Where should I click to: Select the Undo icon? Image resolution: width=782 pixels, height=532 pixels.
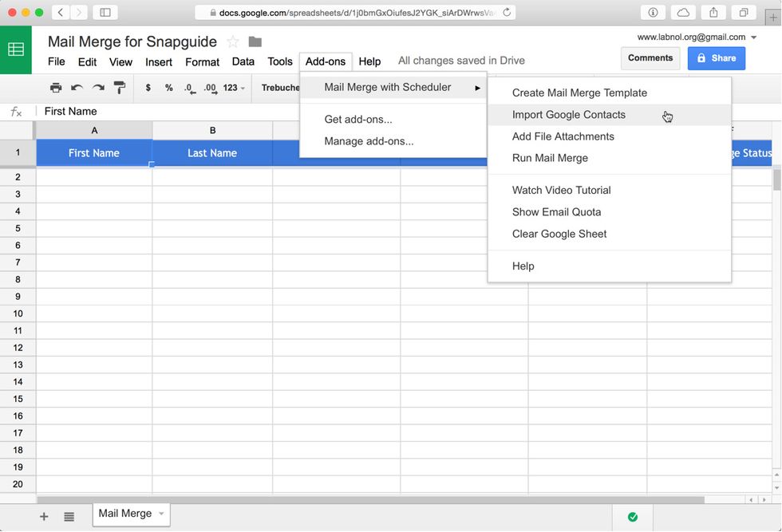pyautogui.click(x=77, y=87)
